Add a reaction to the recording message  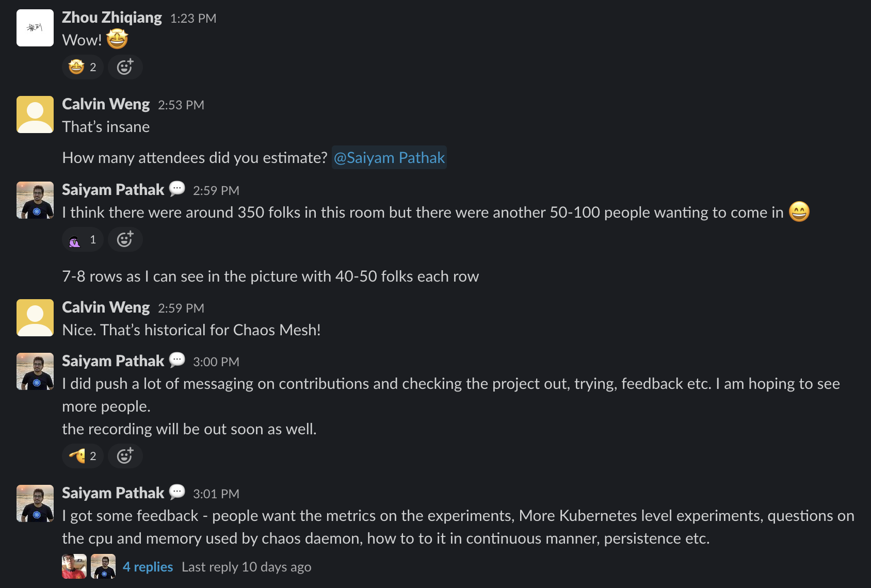[125, 456]
